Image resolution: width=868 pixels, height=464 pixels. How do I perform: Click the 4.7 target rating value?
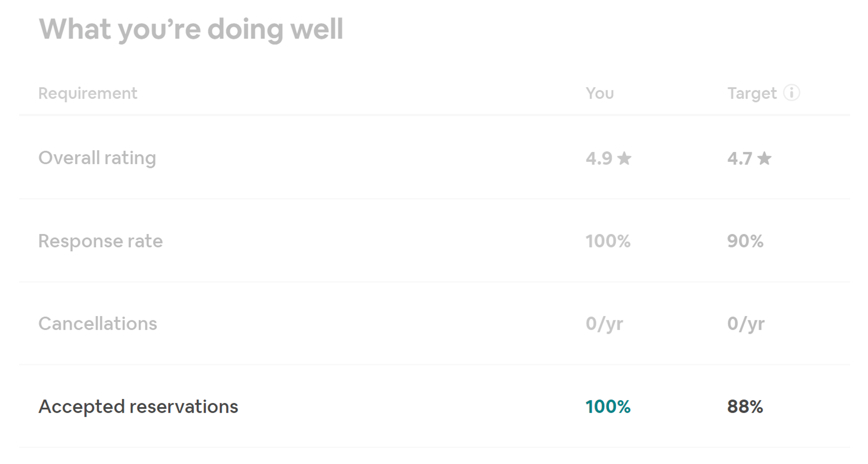click(740, 158)
